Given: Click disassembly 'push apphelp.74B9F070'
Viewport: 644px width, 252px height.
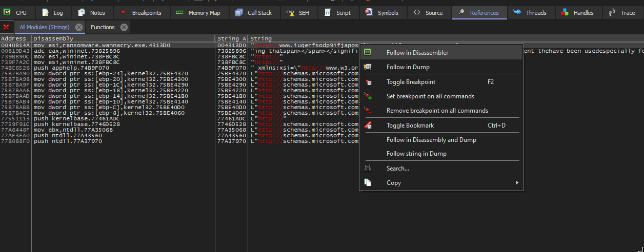Looking at the screenshot, I should coord(71,68).
